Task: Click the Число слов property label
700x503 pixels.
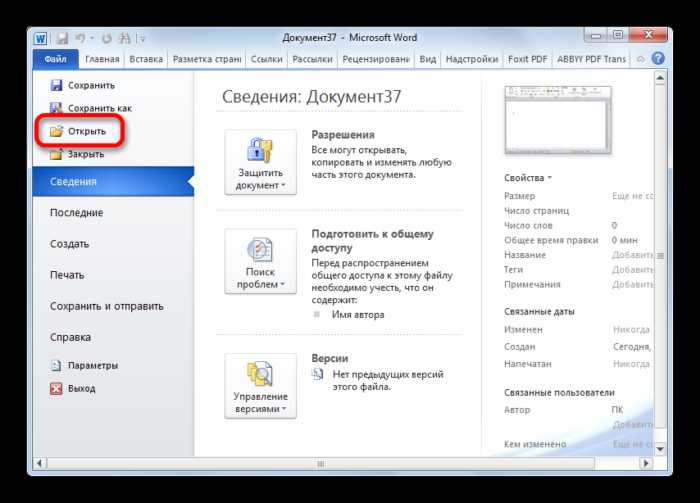Action: [528, 225]
